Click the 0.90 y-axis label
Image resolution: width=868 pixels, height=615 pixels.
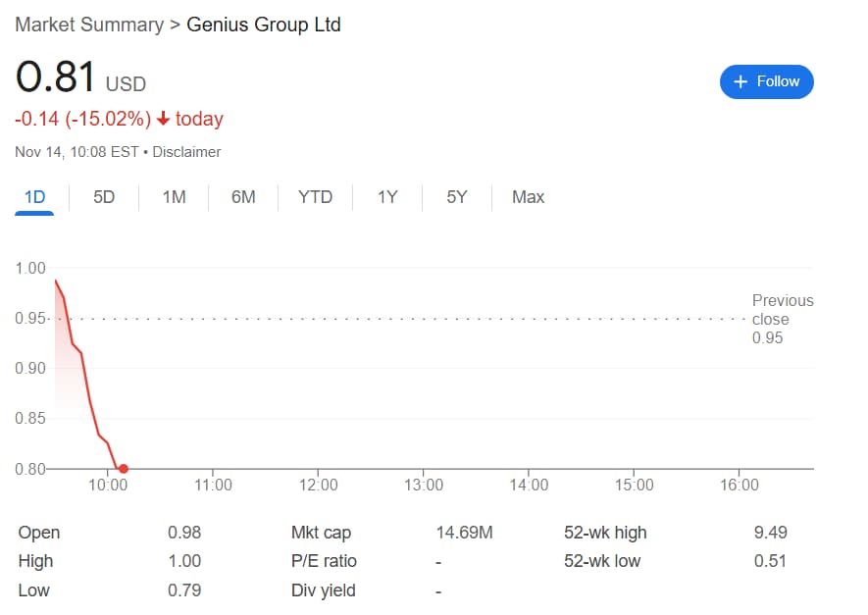coord(30,369)
